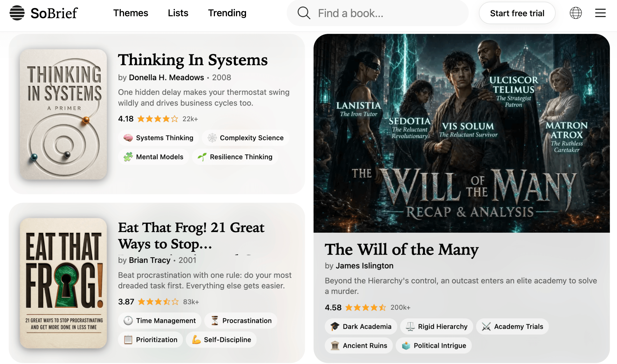Image resolution: width=617 pixels, height=364 pixels.
Task: Open author Donella H. Meadows link
Action: point(166,78)
